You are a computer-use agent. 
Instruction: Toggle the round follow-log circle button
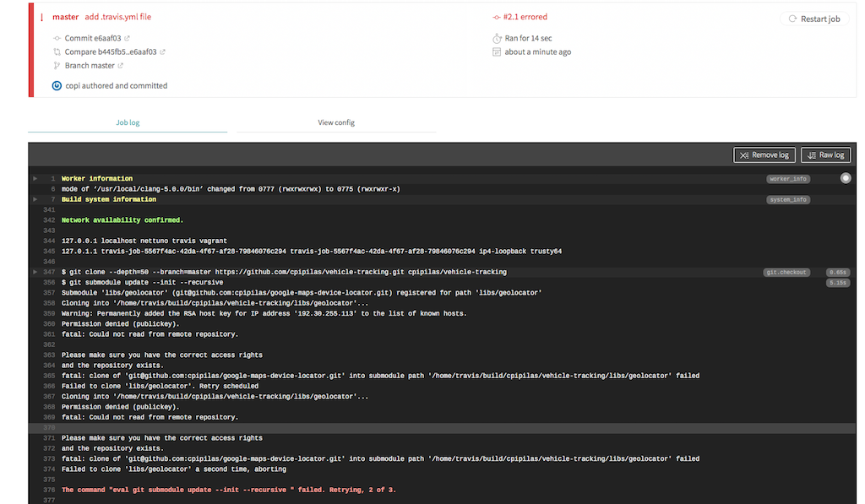coord(846,178)
